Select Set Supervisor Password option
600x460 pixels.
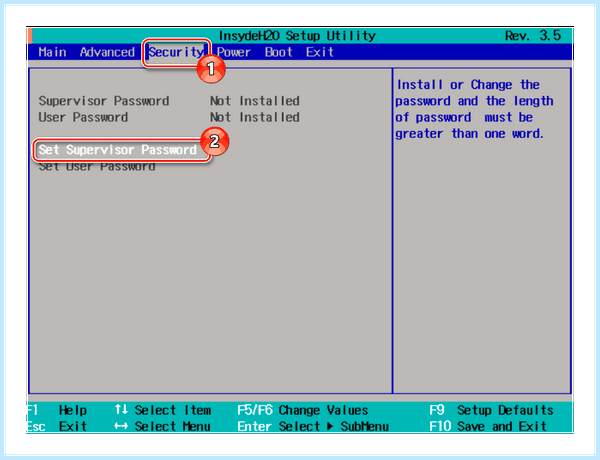tap(117, 150)
